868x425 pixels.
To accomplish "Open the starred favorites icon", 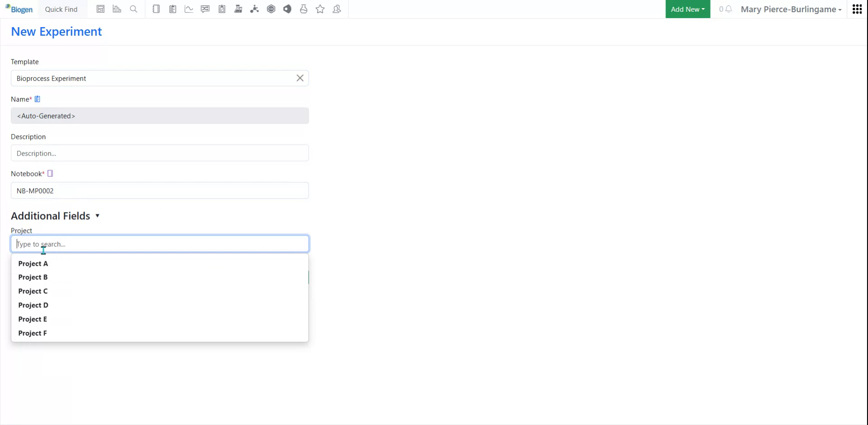I will click(320, 9).
